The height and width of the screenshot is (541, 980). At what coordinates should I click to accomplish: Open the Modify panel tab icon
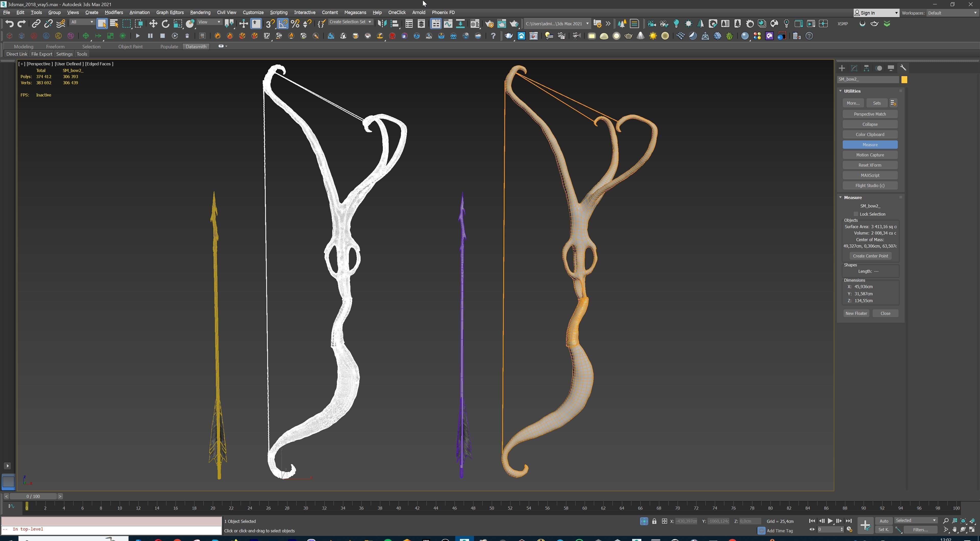(854, 68)
